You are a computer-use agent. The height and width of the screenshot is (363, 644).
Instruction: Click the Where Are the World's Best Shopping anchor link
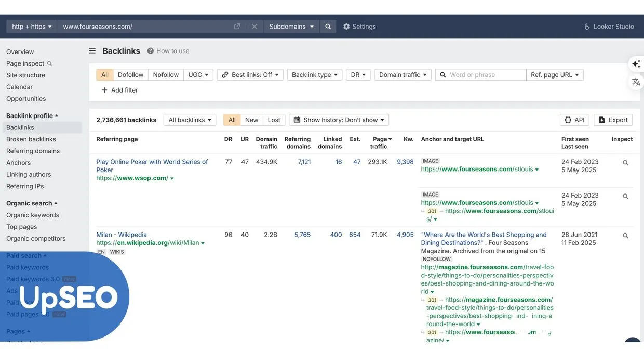484,239
